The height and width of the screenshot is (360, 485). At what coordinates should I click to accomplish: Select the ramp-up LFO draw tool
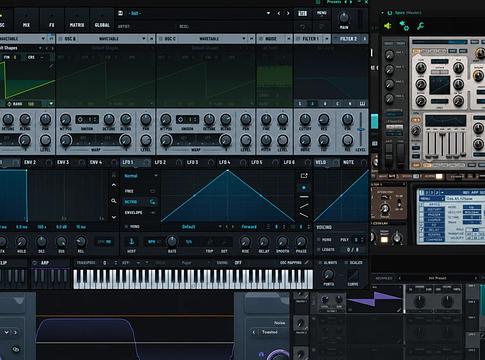pos(304,206)
